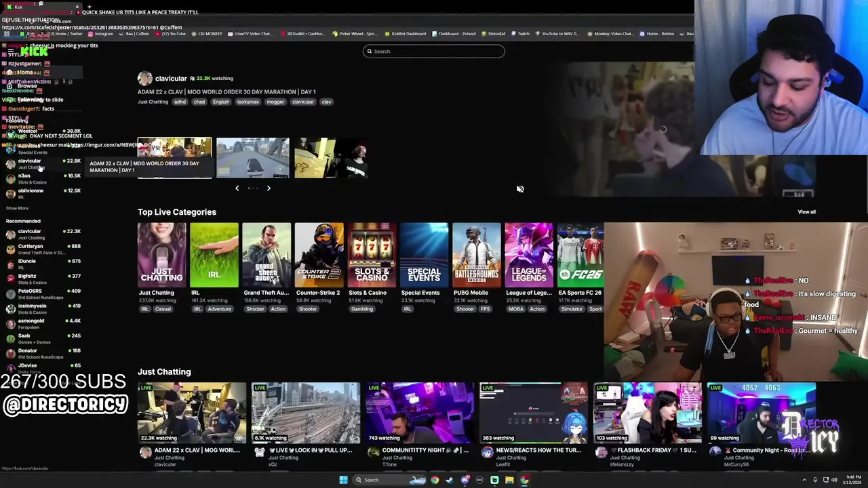Click the Kick logo in the header

[x=33, y=51]
